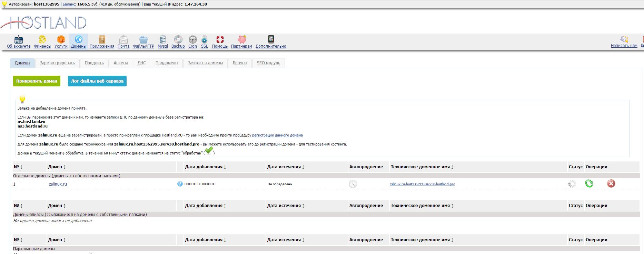644x254 pixels.
Task: Sort Отдельные домены table by Домен arrows
Action: tap(65, 167)
